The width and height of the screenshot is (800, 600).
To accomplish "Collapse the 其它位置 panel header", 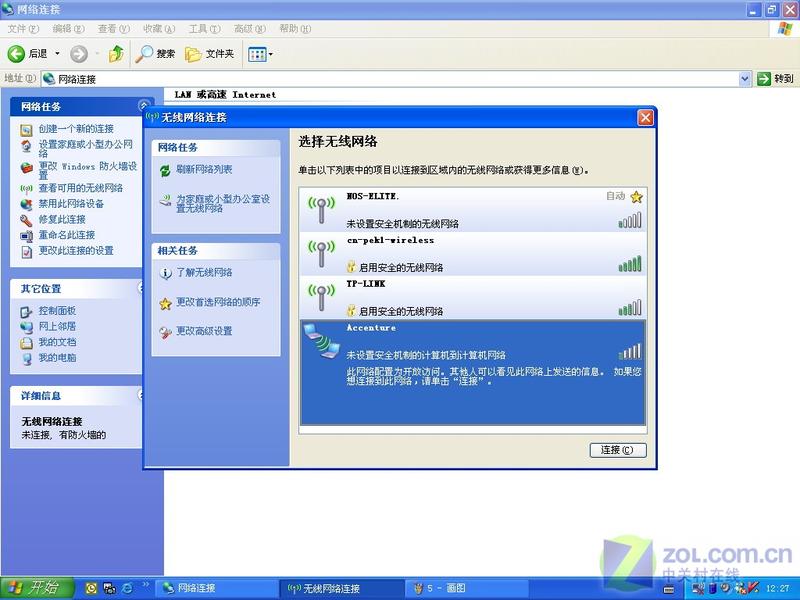I will pyautogui.click(x=76, y=289).
